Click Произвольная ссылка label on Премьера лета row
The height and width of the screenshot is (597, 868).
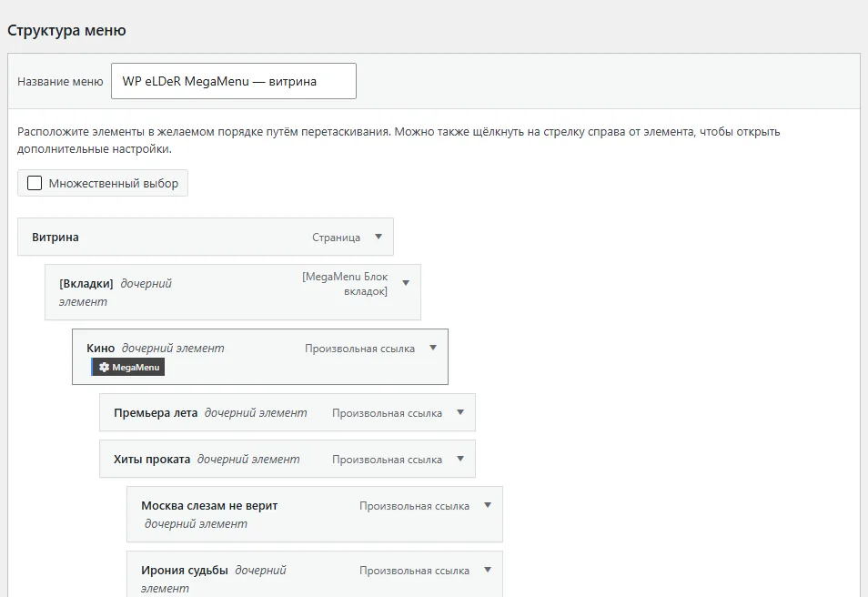coord(387,414)
